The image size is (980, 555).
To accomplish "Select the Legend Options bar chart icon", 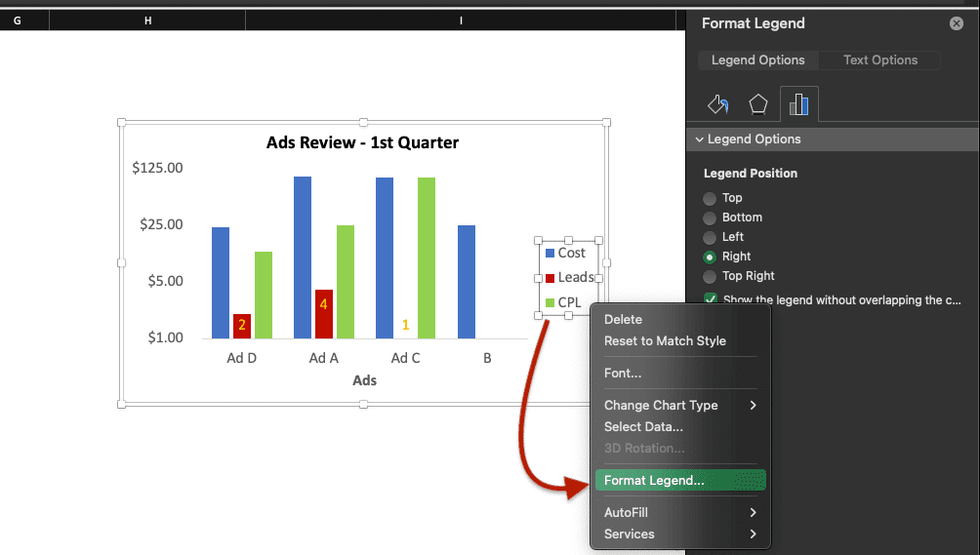I will pos(798,104).
